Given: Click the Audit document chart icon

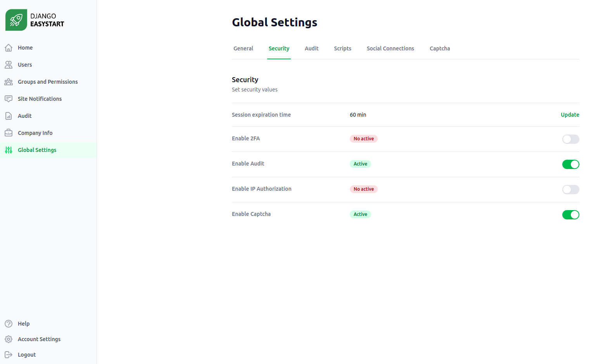Looking at the screenshot, I should [x=9, y=116].
